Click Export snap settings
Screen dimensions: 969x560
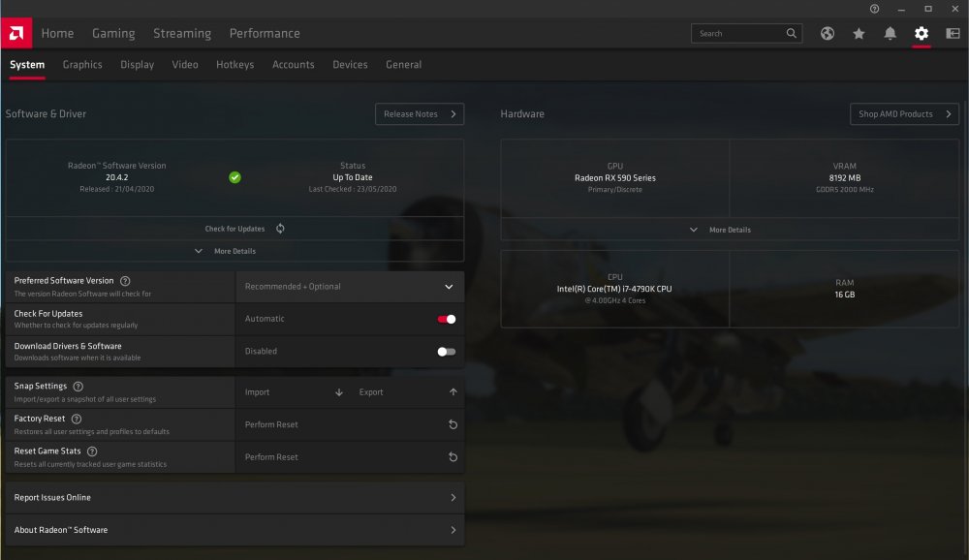371,392
